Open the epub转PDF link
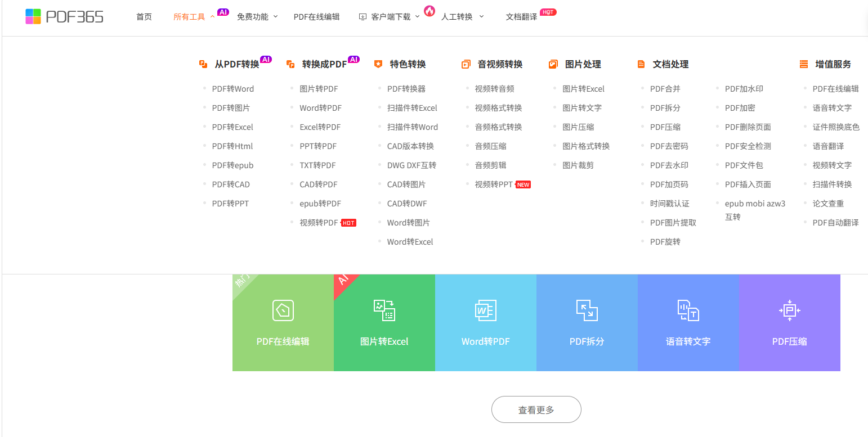 tap(320, 204)
